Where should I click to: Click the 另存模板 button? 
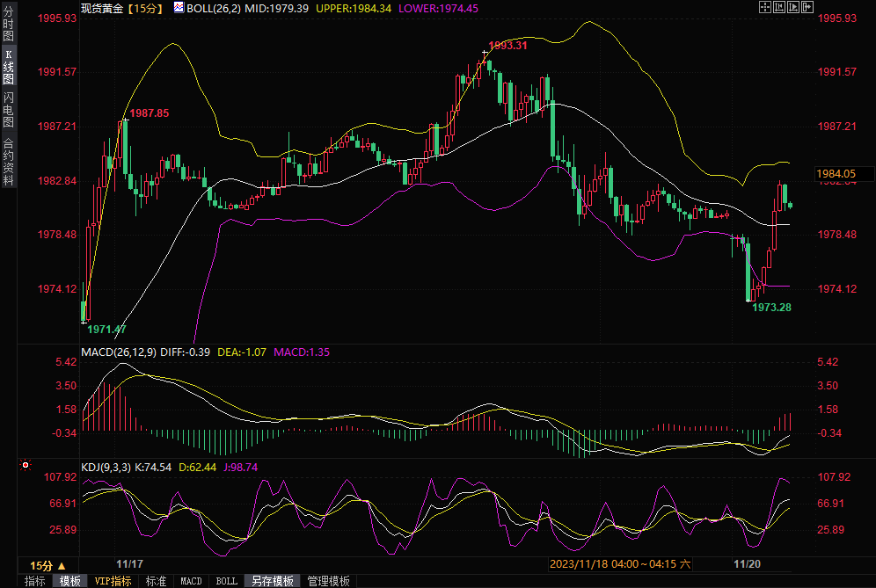pyautogui.click(x=272, y=581)
